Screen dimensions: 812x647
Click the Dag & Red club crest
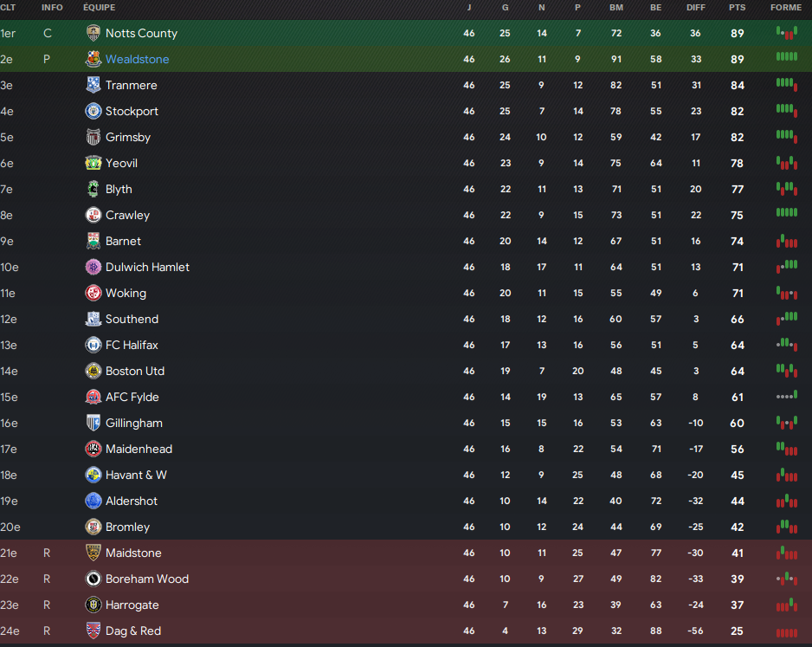(93, 631)
